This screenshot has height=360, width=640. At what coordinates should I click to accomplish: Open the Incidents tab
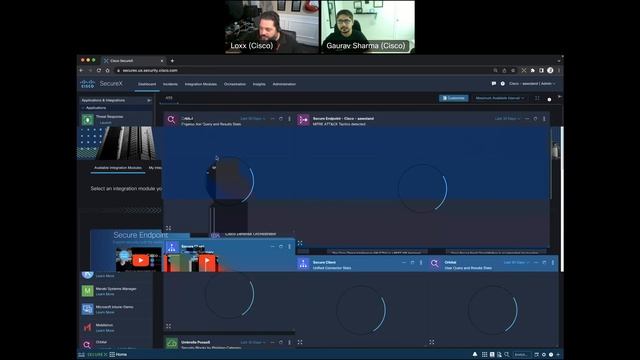point(170,84)
